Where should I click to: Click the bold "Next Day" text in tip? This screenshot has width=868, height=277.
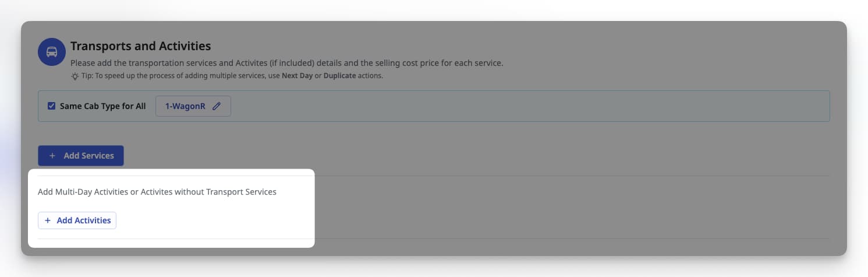297,76
